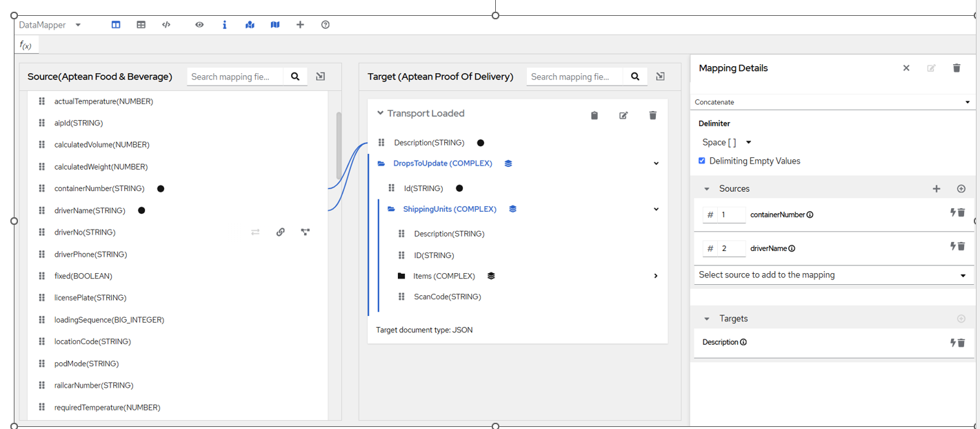
Task: Click the source panel search button
Action: coord(295,77)
